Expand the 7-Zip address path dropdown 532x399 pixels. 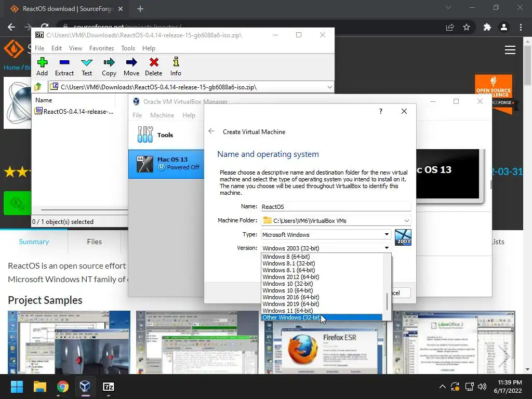coord(329,87)
